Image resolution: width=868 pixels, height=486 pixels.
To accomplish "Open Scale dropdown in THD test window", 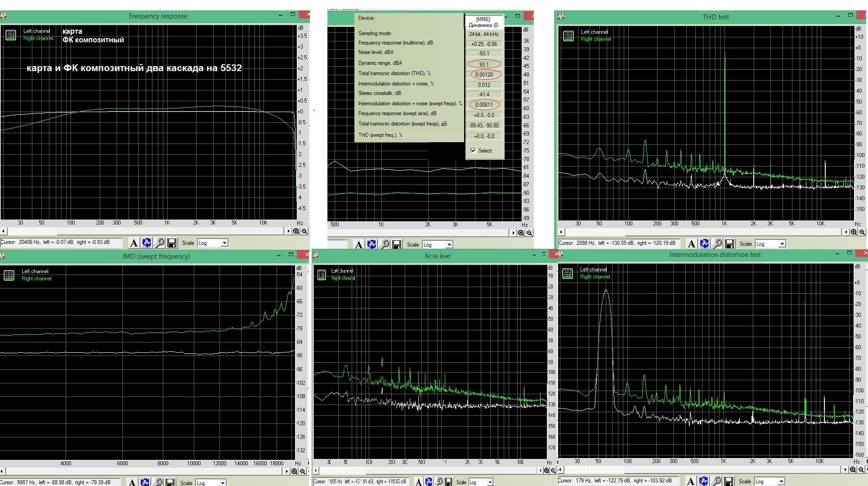I will click(x=770, y=243).
